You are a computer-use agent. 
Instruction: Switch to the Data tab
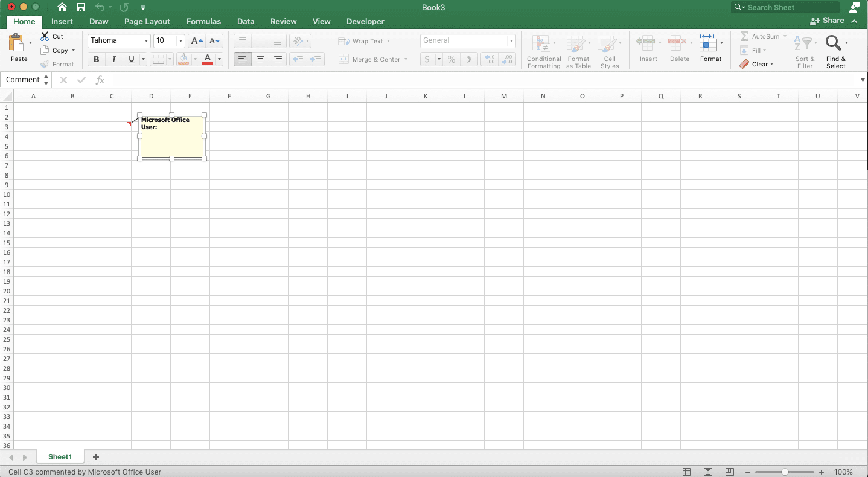click(246, 21)
